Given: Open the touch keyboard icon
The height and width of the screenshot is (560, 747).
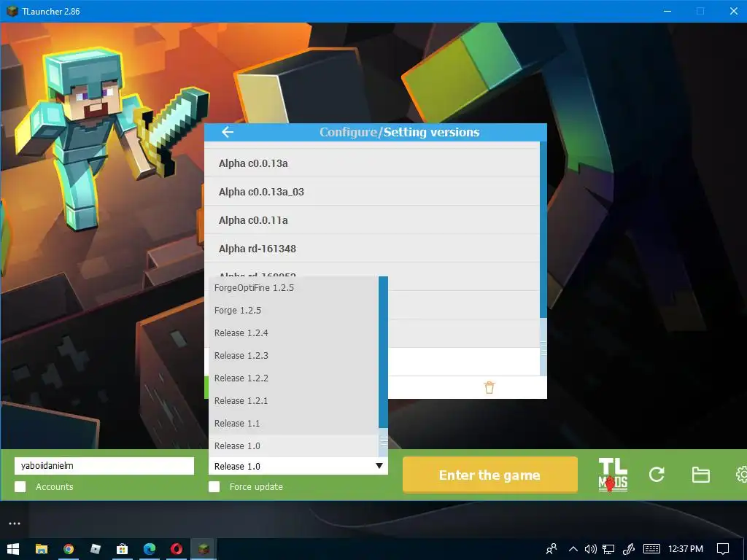Looking at the screenshot, I should click(x=651, y=549).
